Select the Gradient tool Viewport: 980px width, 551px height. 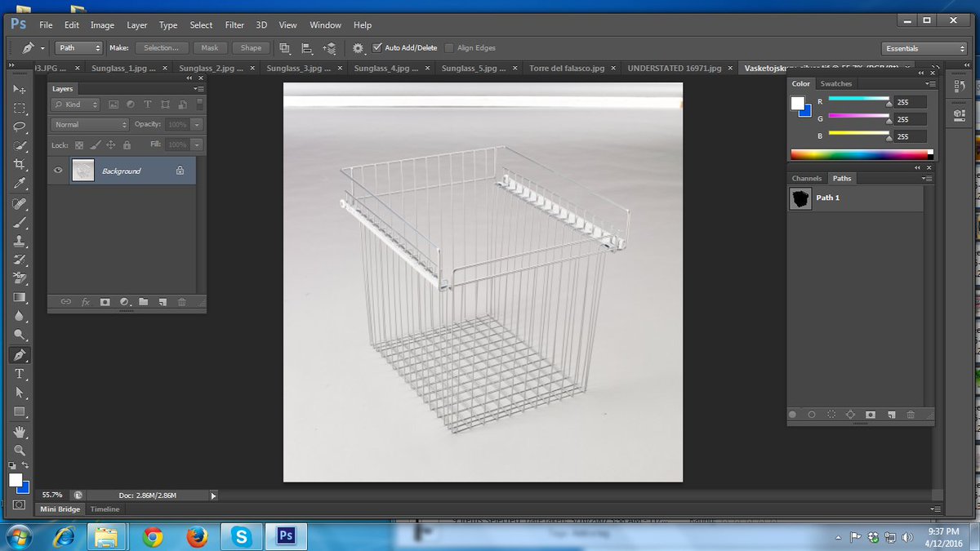[20, 297]
